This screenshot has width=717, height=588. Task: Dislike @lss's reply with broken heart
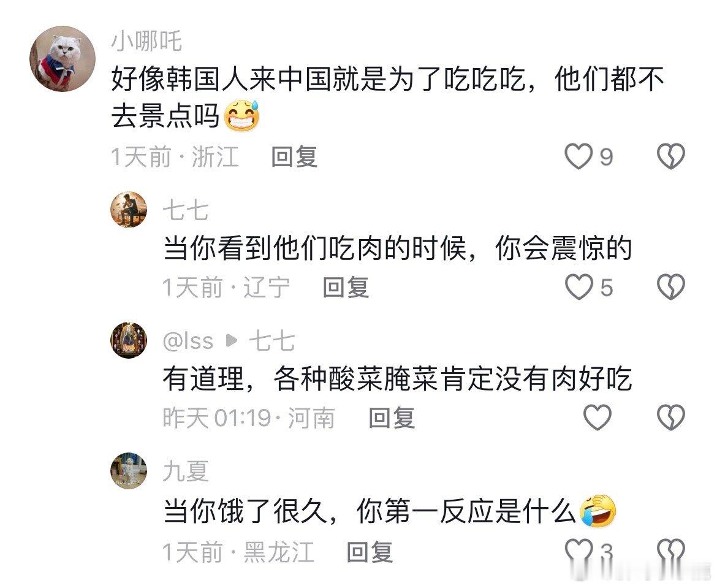(671, 418)
